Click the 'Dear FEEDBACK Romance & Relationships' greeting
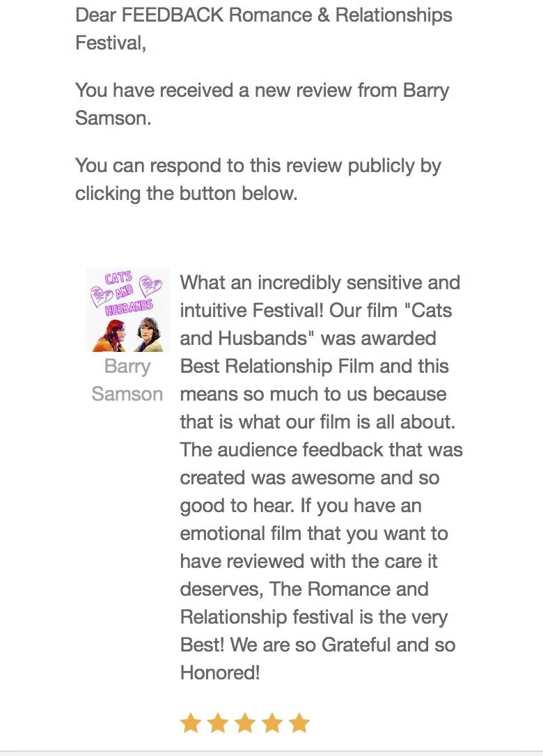The height and width of the screenshot is (756, 543). [264, 15]
